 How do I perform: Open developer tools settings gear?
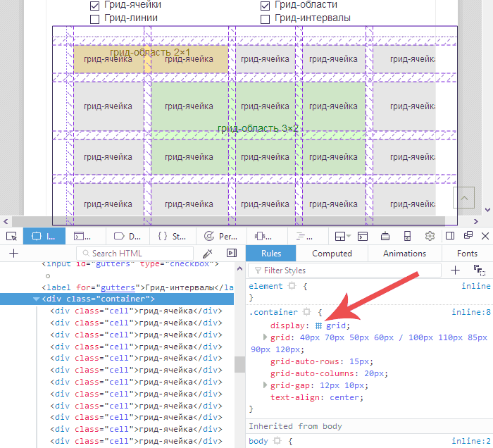coord(430,236)
